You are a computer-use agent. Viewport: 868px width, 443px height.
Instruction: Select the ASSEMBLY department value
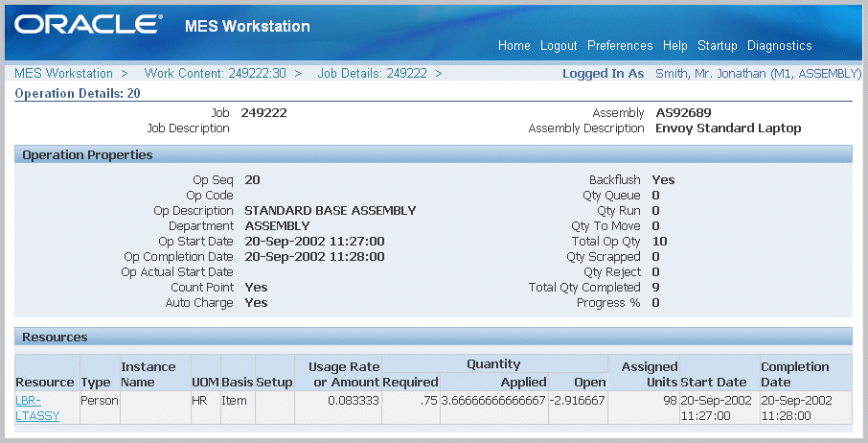click(x=277, y=226)
